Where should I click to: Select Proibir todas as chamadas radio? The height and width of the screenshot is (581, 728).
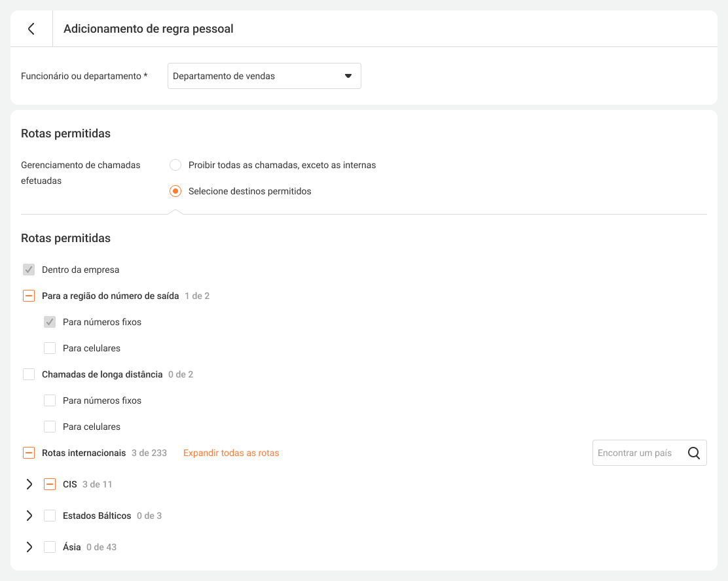point(175,165)
